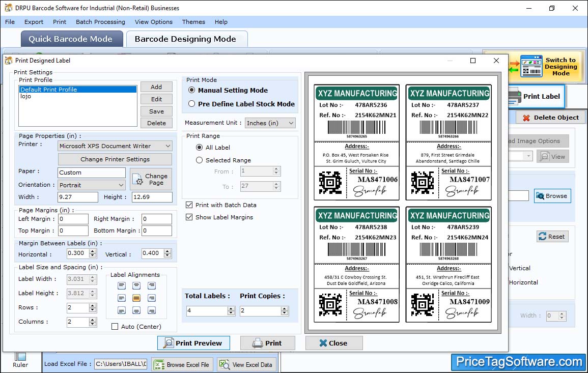
Task: Click the Left Margin input field
Action: (x=73, y=219)
